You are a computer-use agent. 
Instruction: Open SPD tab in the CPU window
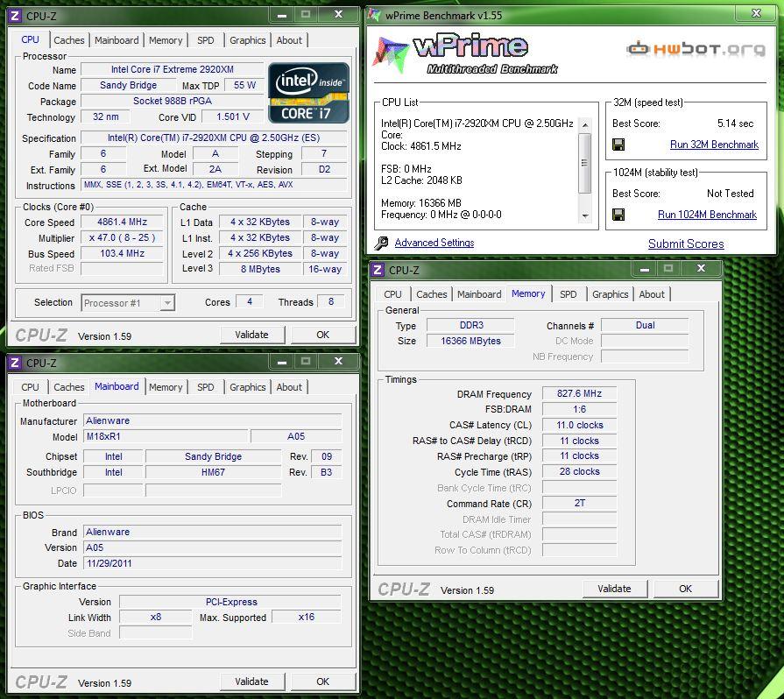click(x=206, y=40)
